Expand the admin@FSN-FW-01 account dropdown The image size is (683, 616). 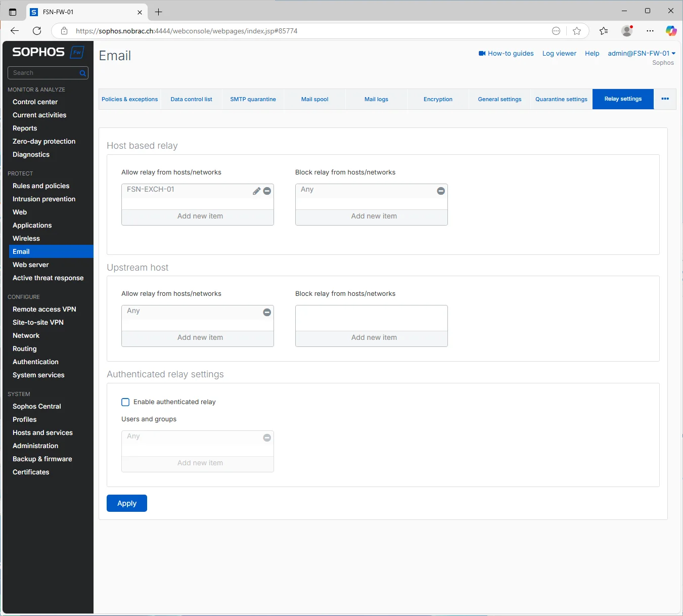point(642,53)
